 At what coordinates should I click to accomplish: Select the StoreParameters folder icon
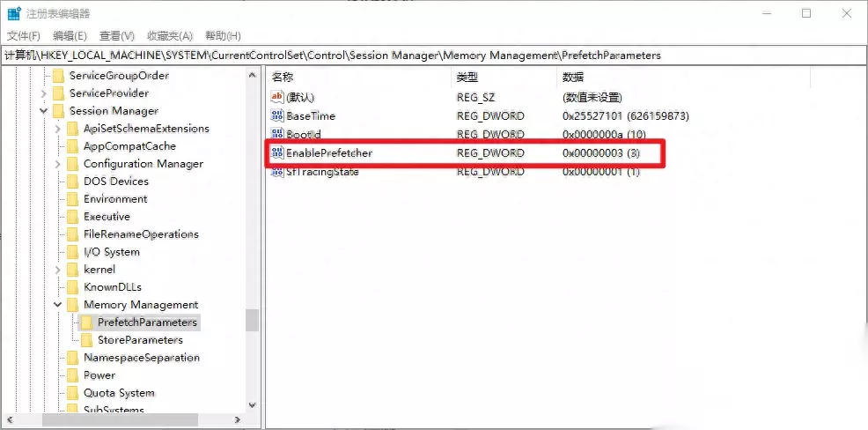(x=86, y=340)
